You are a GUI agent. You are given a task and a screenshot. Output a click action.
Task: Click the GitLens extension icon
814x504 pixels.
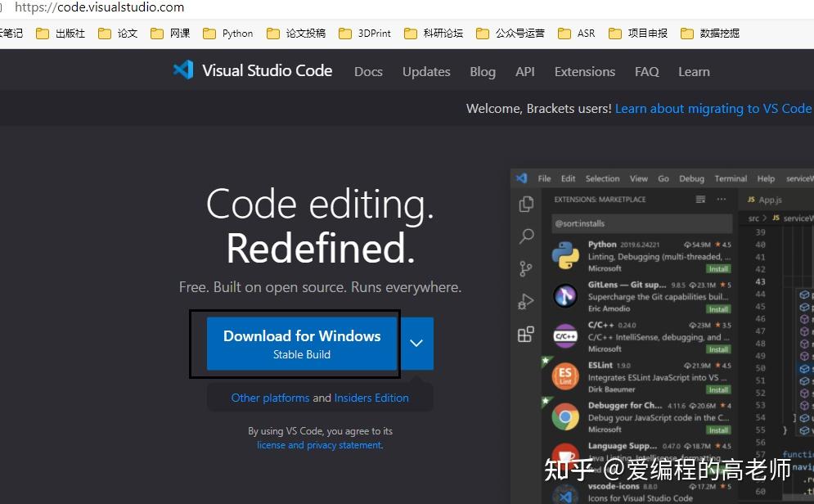click(x=565, y=296)
